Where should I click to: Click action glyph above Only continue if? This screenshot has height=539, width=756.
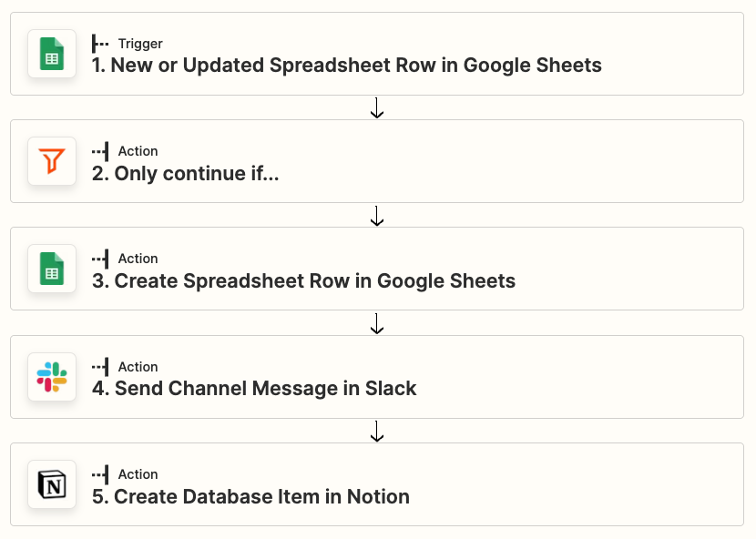click(x=100, y=151)
